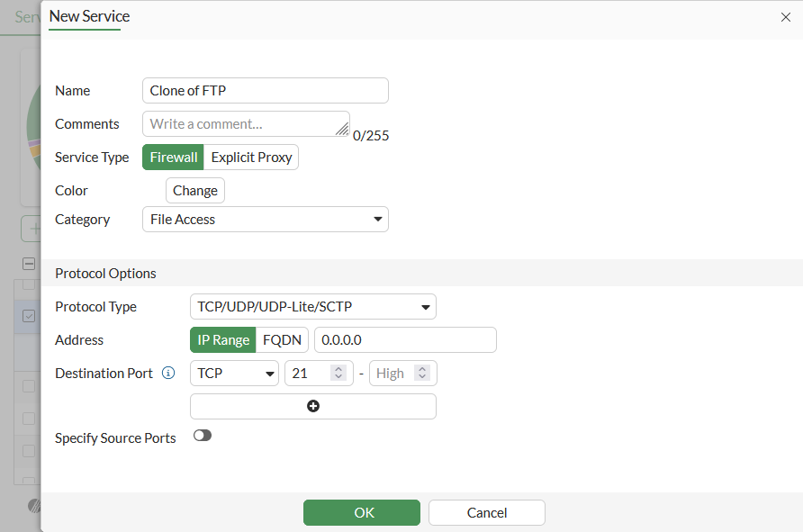Click the Destination Port info icon
Image resolution: width=803 pixels, height=532 pixels.
[168, 373]
